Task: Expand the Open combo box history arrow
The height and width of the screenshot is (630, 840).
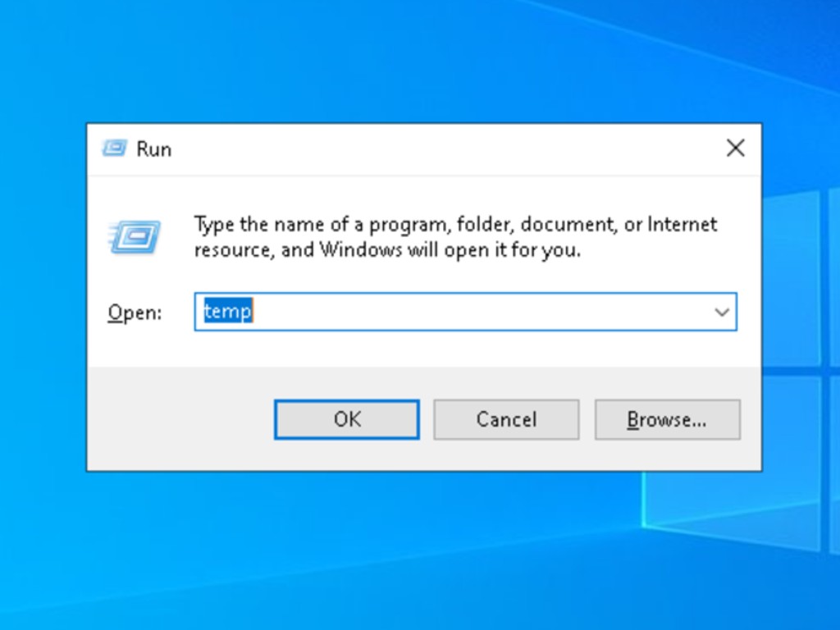Action: [722, 312]
